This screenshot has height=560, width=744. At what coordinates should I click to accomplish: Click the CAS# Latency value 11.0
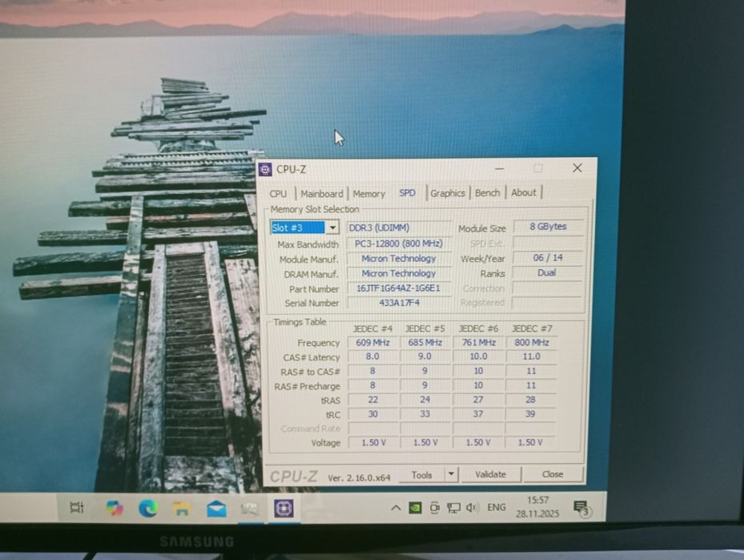pyautogui.click(x=531, y=356)
